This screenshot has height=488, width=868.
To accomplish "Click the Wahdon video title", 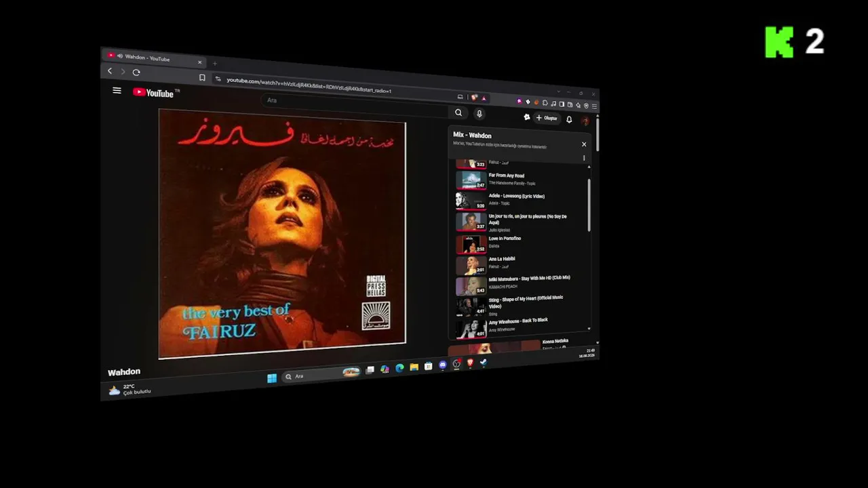I will 124,372.
